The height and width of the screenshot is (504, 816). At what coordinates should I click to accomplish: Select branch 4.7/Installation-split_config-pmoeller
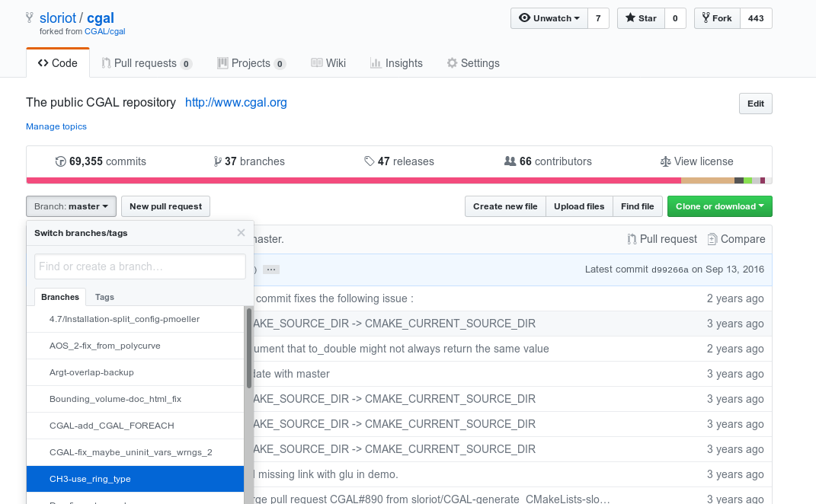[135, 319]
